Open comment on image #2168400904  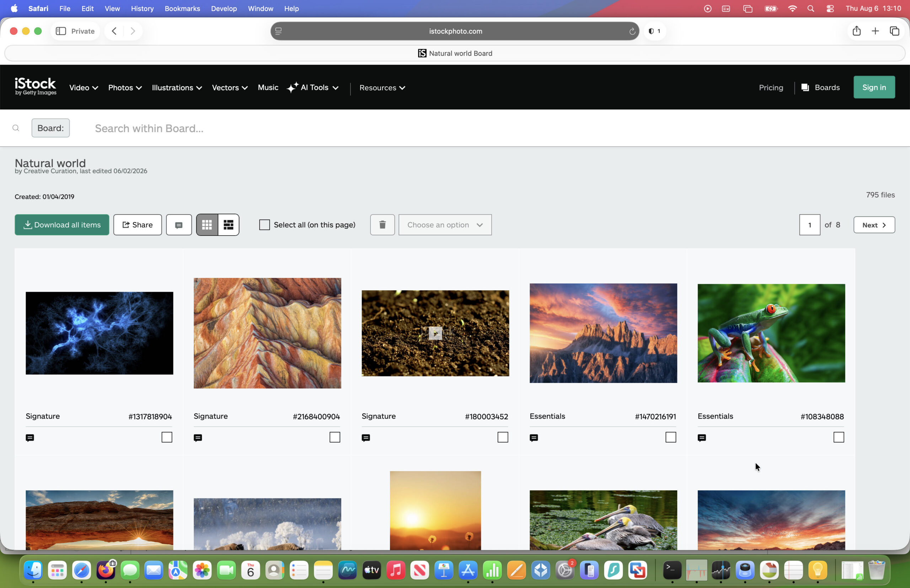(x=198, y=438)
